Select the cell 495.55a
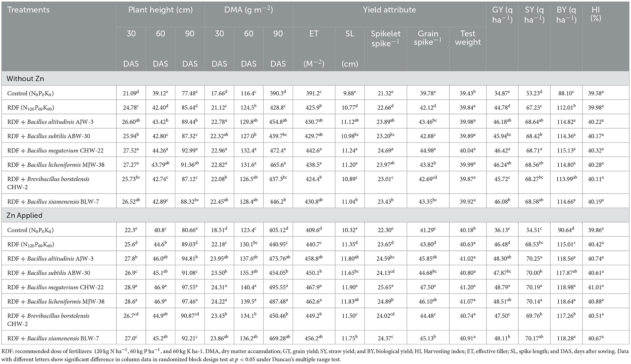Viewport: 631px width, 364px height. 278,287
